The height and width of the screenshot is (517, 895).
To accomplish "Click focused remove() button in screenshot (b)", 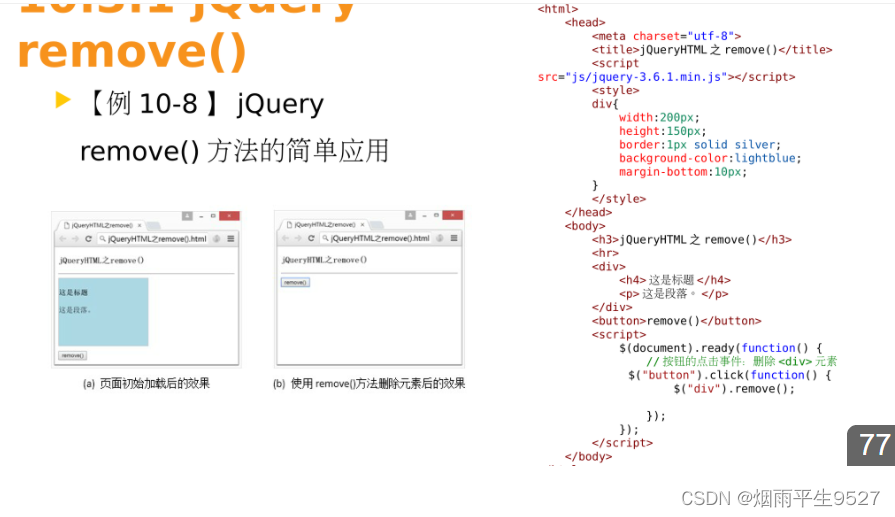I will (x=295, y=282).
